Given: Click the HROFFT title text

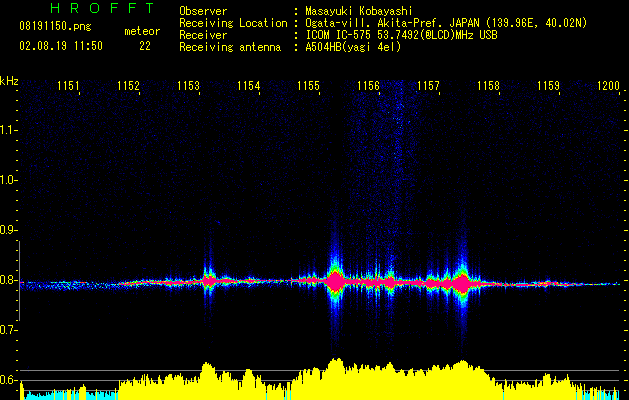Looking at the screenshot, I should point(102,8).
